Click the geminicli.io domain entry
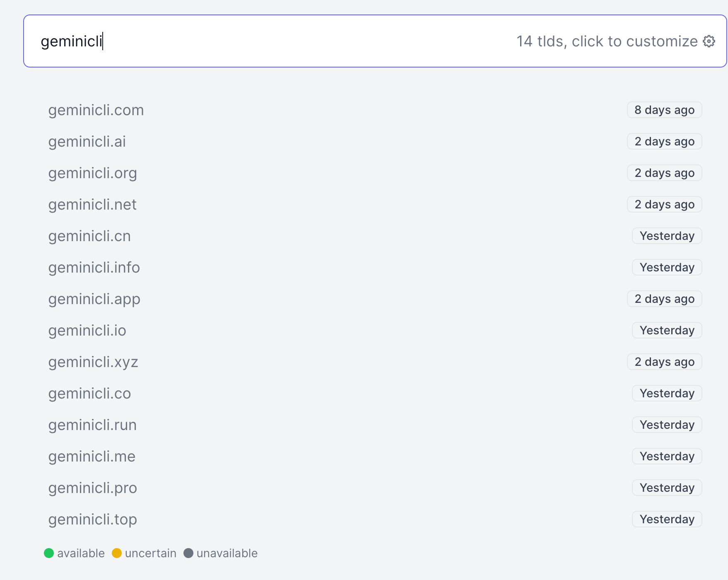The height and width of the screenshot is (580, 728). pos(87,331)
